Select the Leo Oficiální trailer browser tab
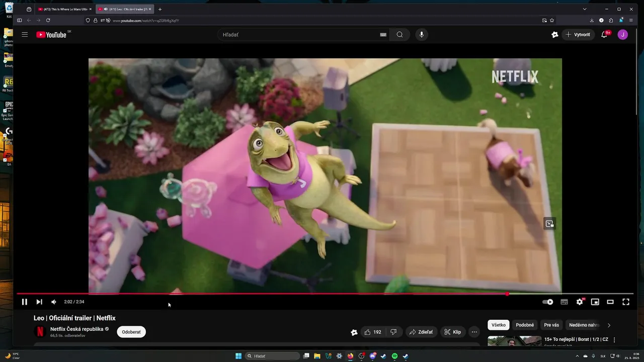Image resolution: width=644 pixels, height=362 pixels. pos(124,9)
